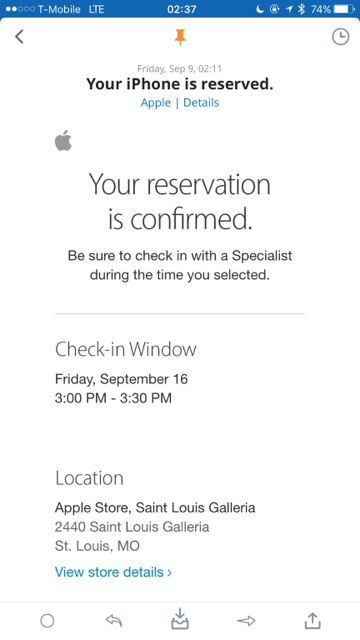Tap the battery indicator in status bar

(x=344, y=9)
